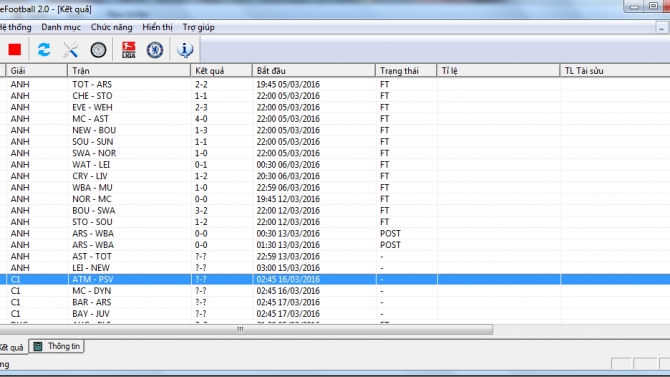Select the MC - AST match row
Viewport: 670px width, 377px height.
tap(335, 119)
